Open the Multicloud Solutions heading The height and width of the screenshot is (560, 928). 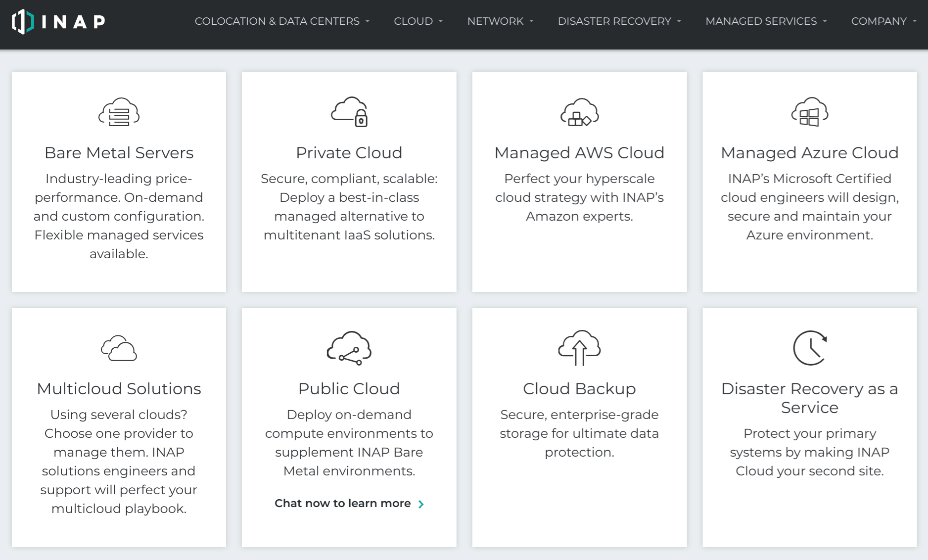(x=119, y=389)
